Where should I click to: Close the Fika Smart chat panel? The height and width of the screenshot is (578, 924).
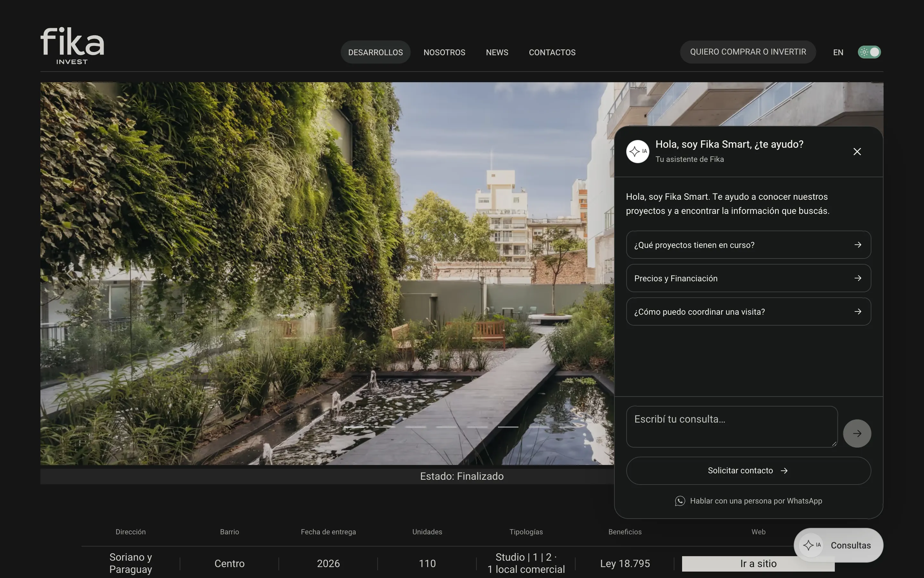(x=857, y=152)
